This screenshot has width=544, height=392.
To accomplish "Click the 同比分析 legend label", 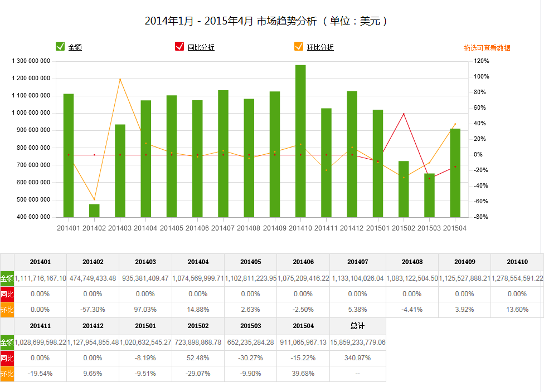I will tap(201, 47).
